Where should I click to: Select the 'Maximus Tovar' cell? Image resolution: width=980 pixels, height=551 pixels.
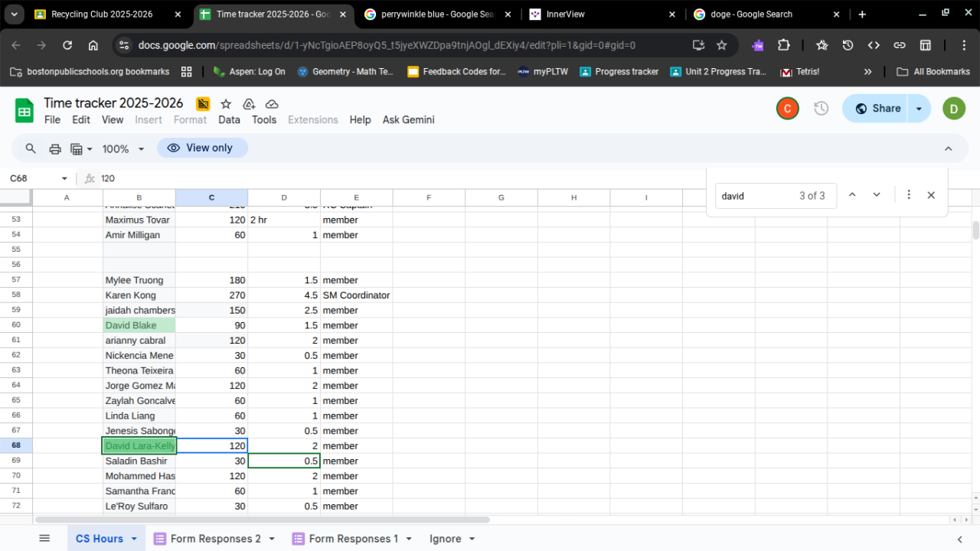point(139,220)
